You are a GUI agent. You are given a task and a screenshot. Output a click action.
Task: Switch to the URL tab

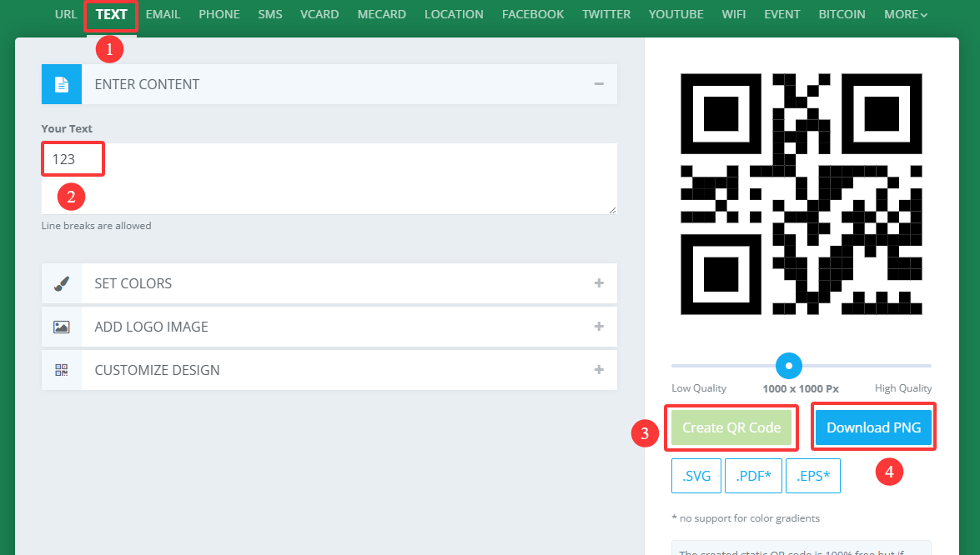[66, 13]
